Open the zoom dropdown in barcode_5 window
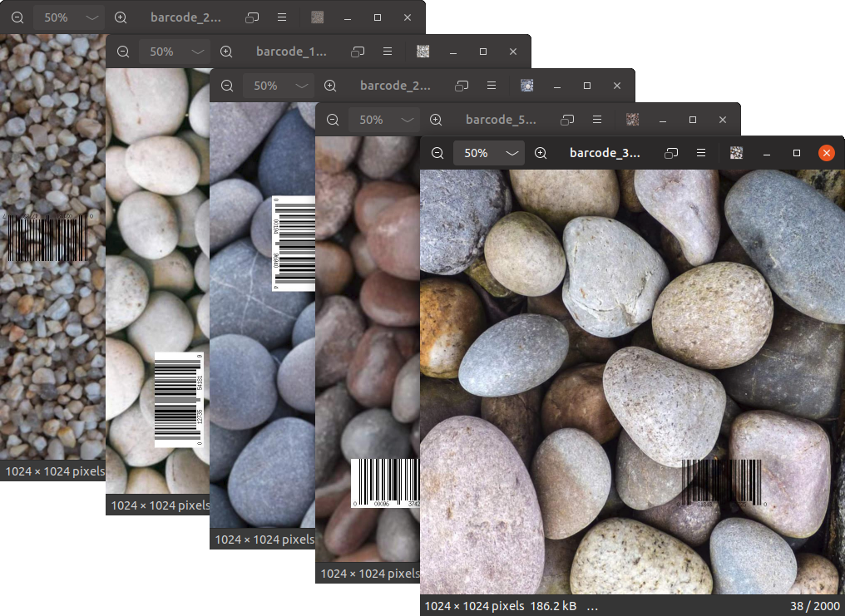This screenshot has height=616, width=845. pos(407,120)
